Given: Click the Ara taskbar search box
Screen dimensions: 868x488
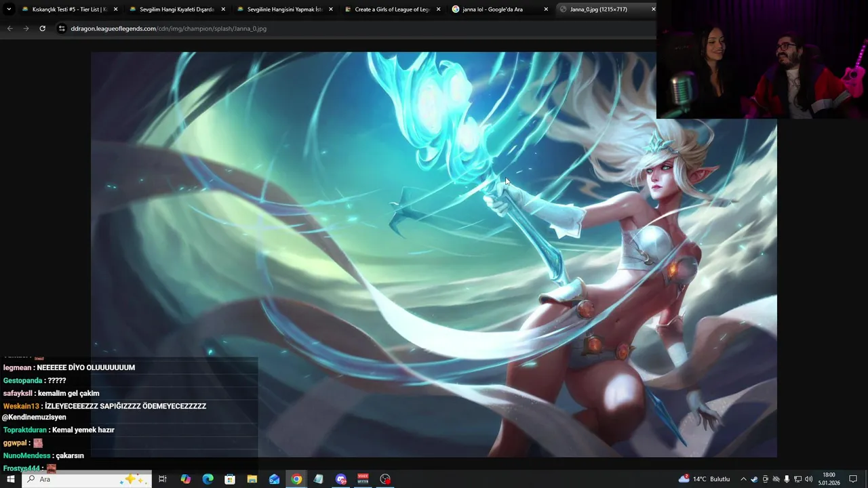Looking at the screenshot, I should pos(86,479).
